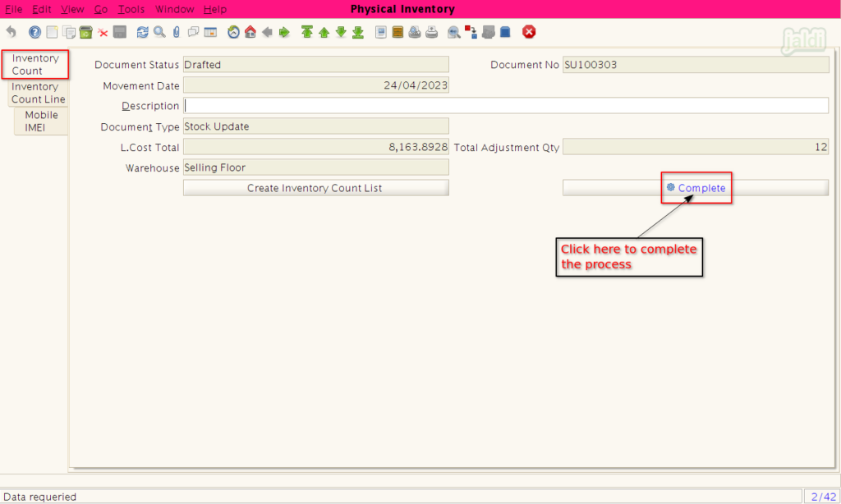Screen dimensions: 841x504
Task: Click the green recycle bin Delete icon
Action: [85, 32]
